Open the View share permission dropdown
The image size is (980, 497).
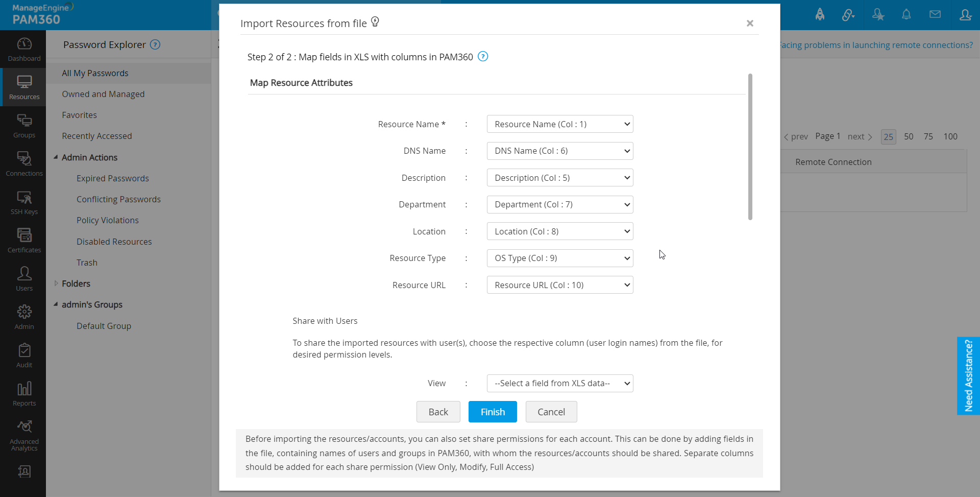(560, 384)
